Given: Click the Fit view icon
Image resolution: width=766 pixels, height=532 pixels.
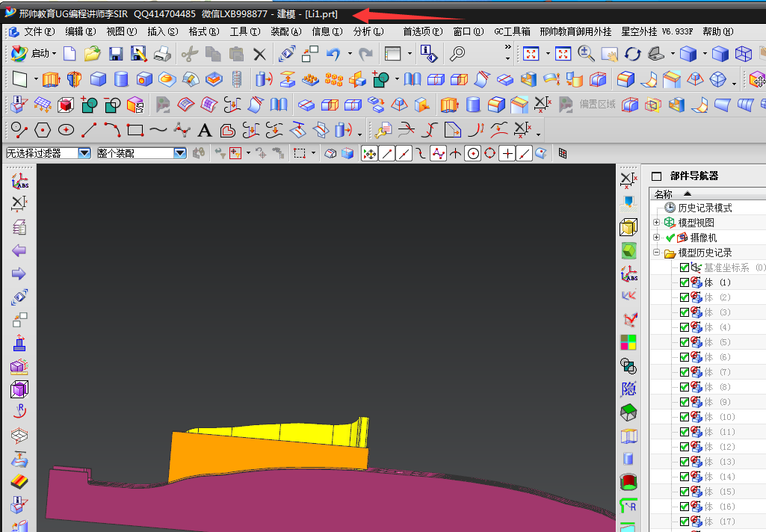Looking at the screenshot, I should 531,54.
